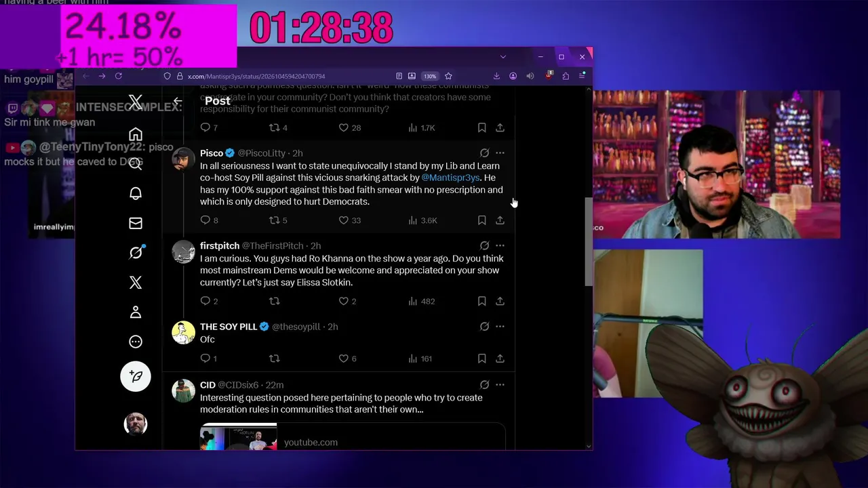Click the compose Post feather button
Image resolution: width=868 pixels, height=488 pixels.
point(136,376)
